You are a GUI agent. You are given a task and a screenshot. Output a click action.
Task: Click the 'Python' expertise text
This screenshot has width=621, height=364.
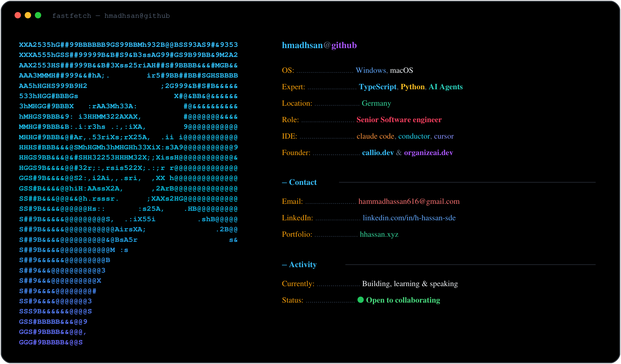point(413,87)
